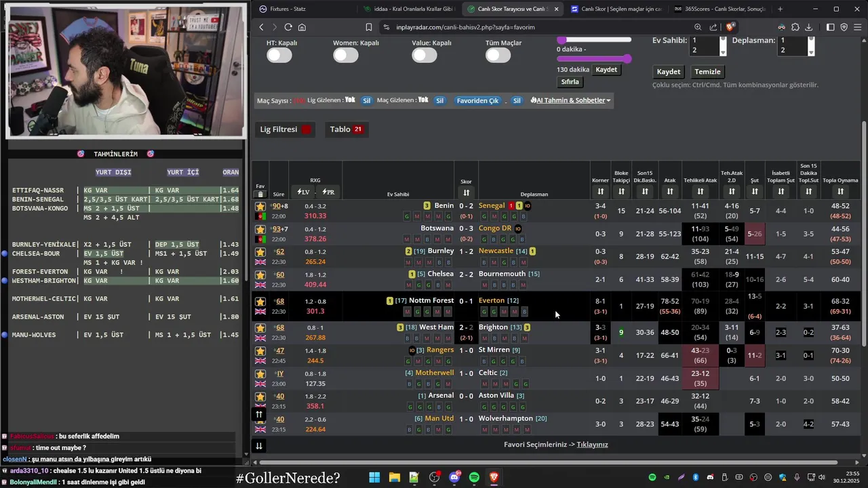Click the star on Nottm Forest - Everton row
The image size is (868, 488).
(x=260, y=302)
